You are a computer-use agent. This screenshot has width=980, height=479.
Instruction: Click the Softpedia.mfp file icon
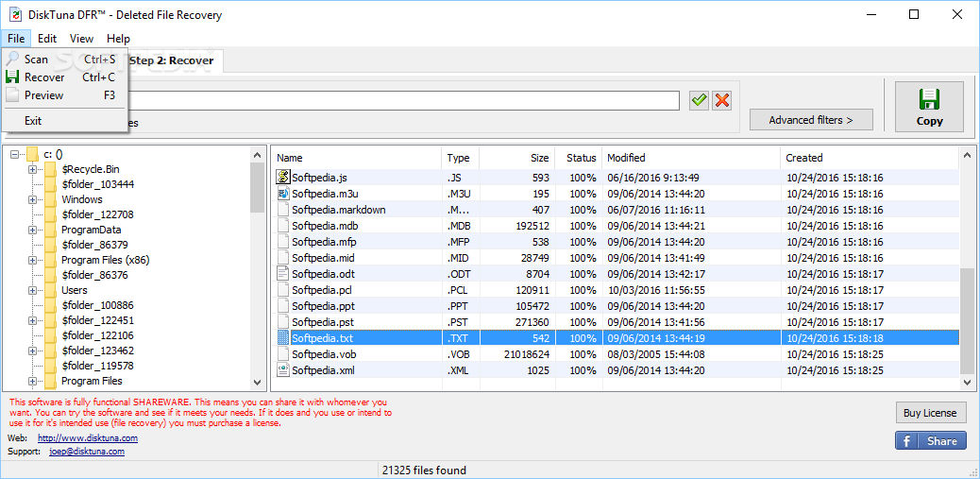coord(283,242)
